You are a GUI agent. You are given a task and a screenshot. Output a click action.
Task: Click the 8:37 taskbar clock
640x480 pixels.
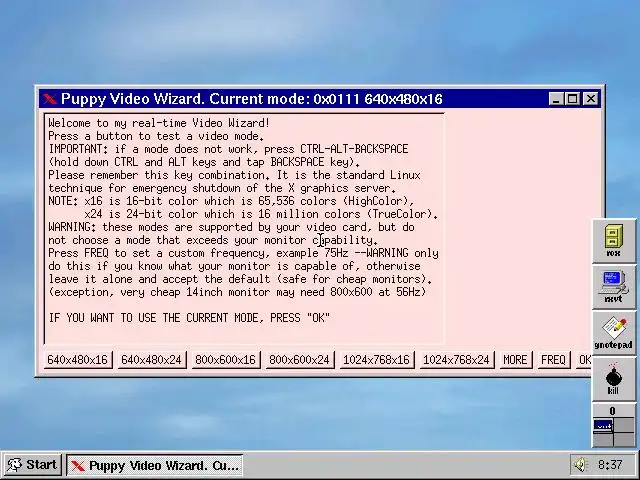(610, 464)
